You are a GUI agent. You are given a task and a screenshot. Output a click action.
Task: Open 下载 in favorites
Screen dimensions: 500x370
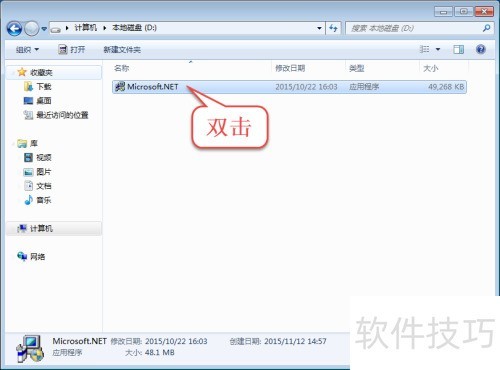[x=44, y=87]
